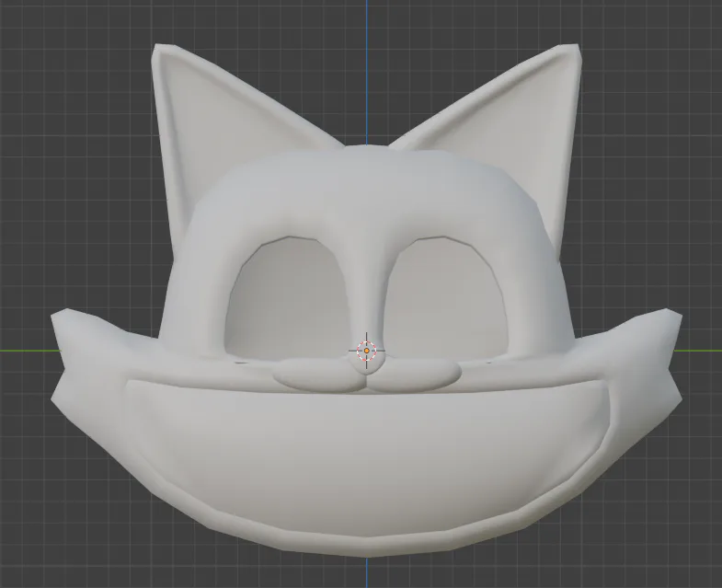Click the oval muzzle pad right of the nose
Screen dimensions: 722x588
tap(415, 374)
